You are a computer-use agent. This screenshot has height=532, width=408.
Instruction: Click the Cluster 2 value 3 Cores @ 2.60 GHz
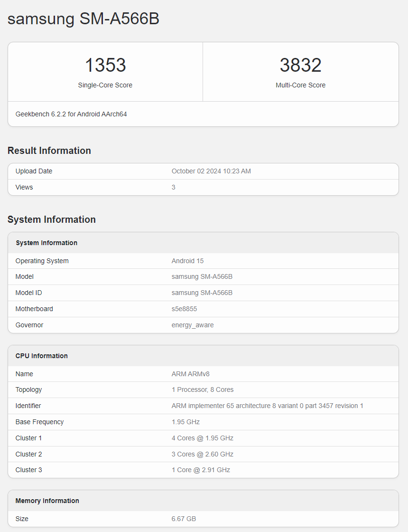coord(203,454)
